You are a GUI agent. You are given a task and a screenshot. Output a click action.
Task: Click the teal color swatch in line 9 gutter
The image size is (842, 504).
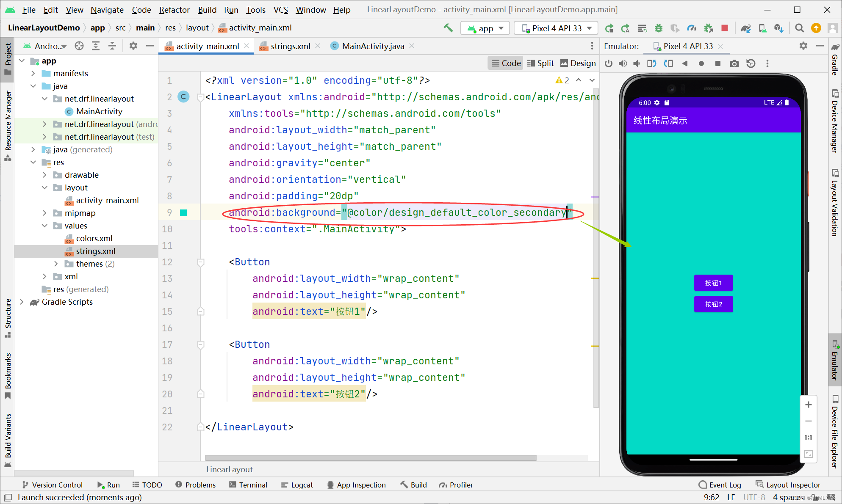(x=183, y=213)
